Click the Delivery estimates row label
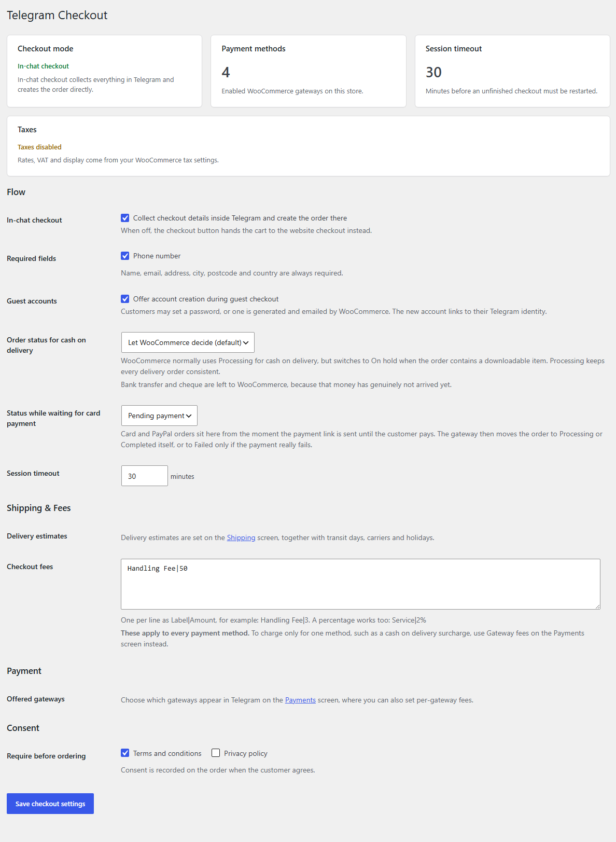 (37, 536)
